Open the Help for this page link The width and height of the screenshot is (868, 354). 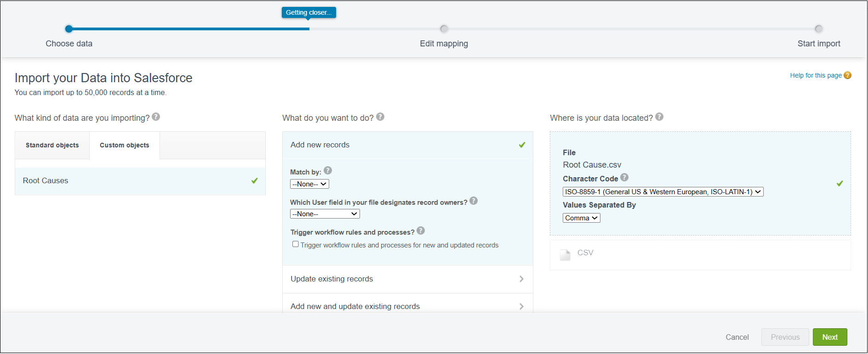point(816,75)
